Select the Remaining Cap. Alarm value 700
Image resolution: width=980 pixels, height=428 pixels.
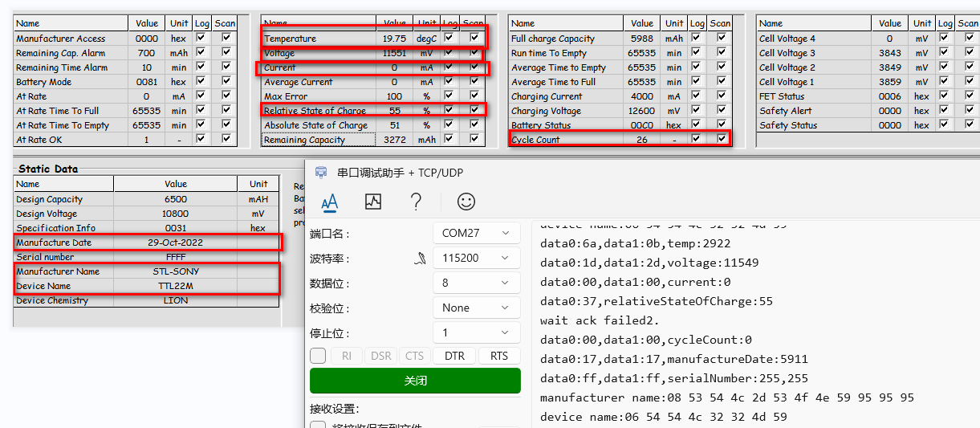tap(146, 53)
